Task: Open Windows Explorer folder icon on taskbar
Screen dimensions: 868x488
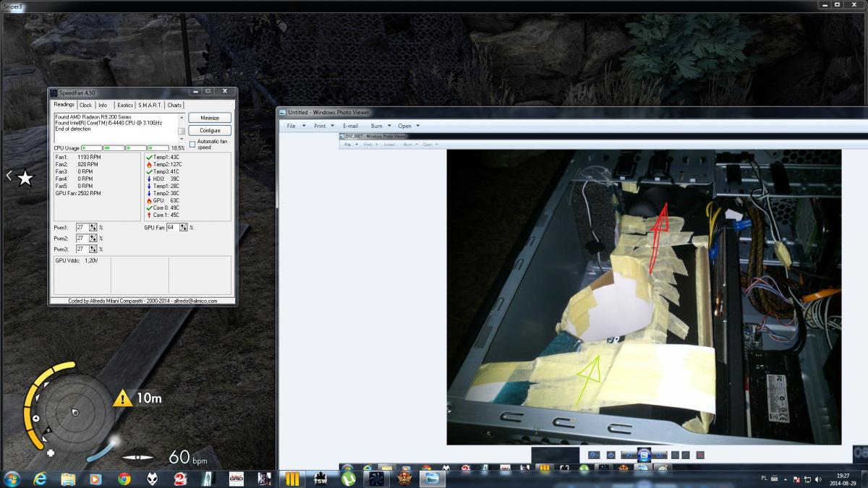Action: [x=68, y=478]
